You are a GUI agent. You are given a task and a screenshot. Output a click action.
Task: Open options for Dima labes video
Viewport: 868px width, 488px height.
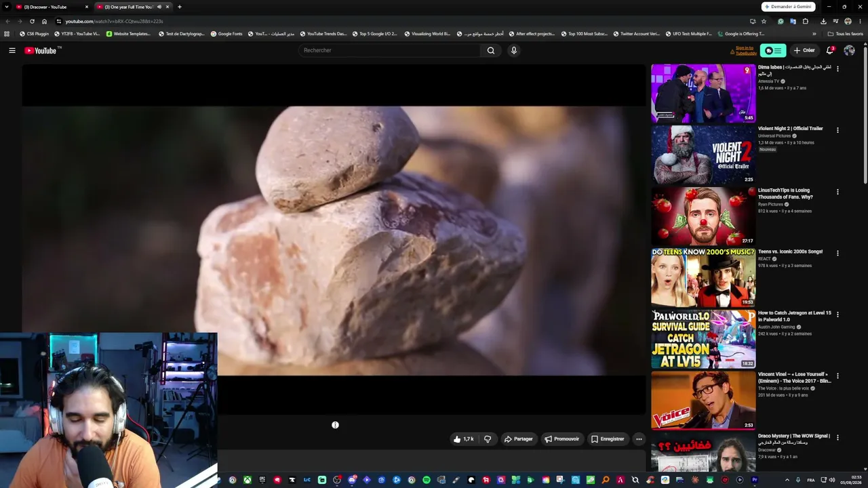click(x=837, y=68)
